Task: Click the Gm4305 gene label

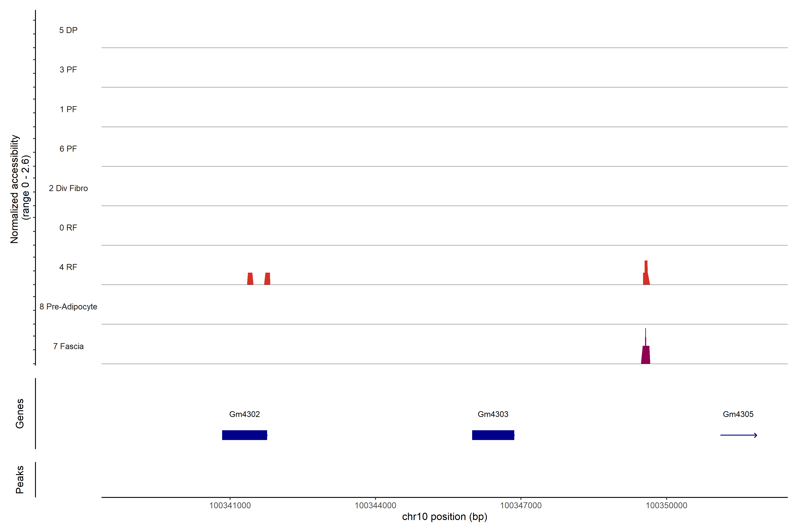Action: pos(738,414)
